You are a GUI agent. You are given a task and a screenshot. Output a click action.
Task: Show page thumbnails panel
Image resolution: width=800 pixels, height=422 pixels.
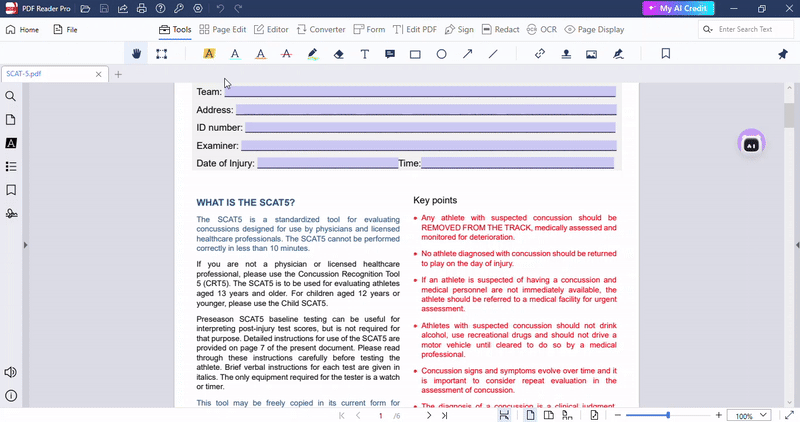pos(10,120)
